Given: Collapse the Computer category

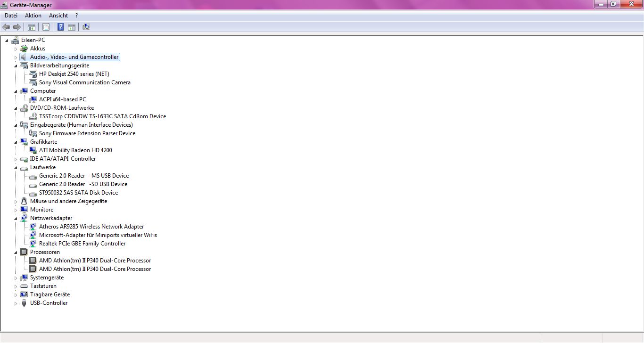Looking at the screenshot, I should [16, 91].
